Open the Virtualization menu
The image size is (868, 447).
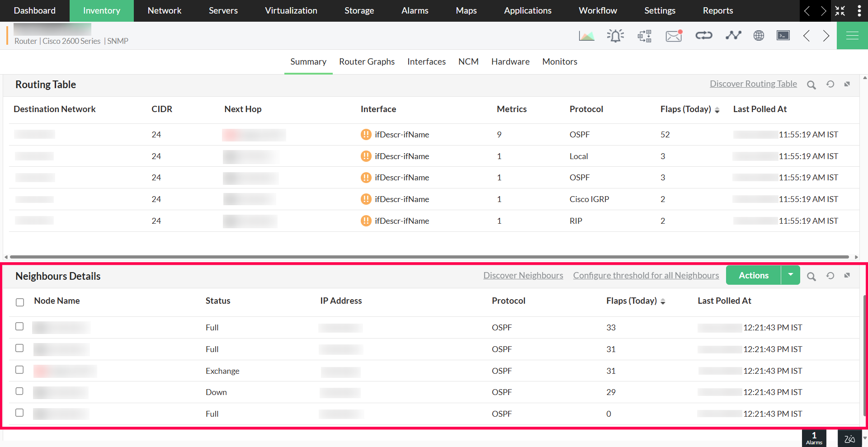pyautogui.click(x=291, y=11)
